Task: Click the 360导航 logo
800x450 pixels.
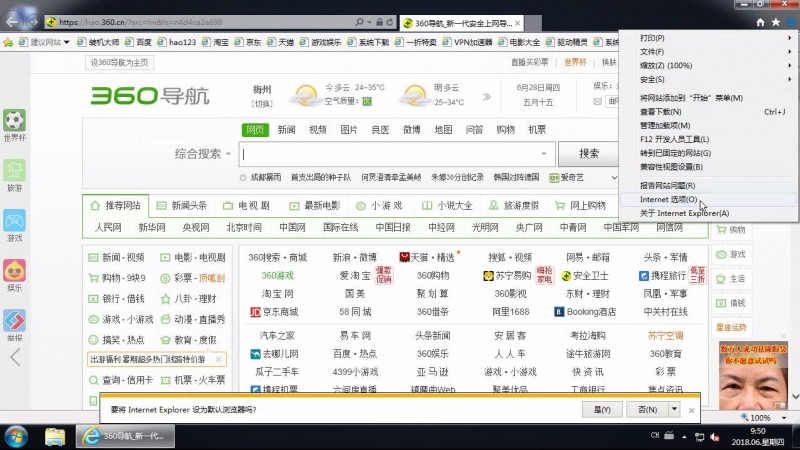Action: coord(149,96)
